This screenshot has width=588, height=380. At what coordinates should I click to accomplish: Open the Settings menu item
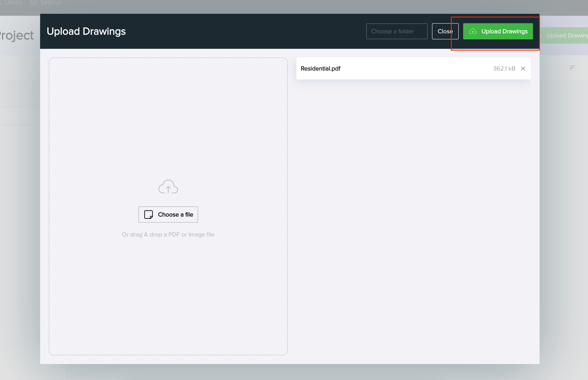(51, 3)
